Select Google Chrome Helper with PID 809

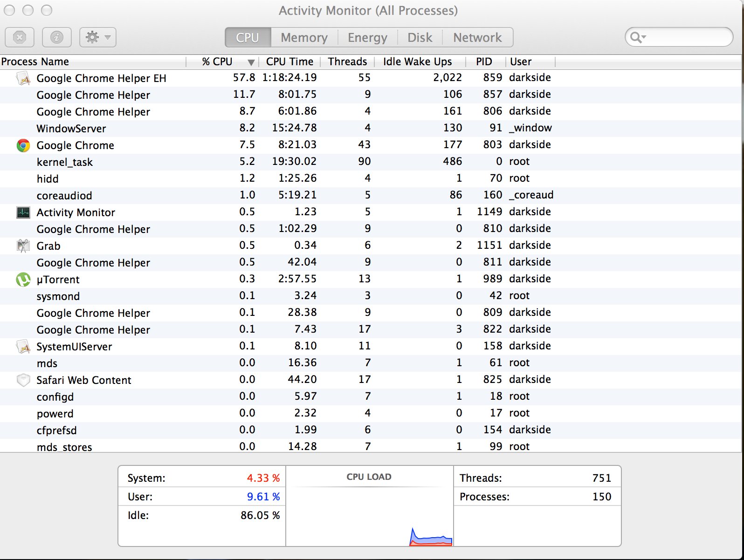click(x=371, y=313)
